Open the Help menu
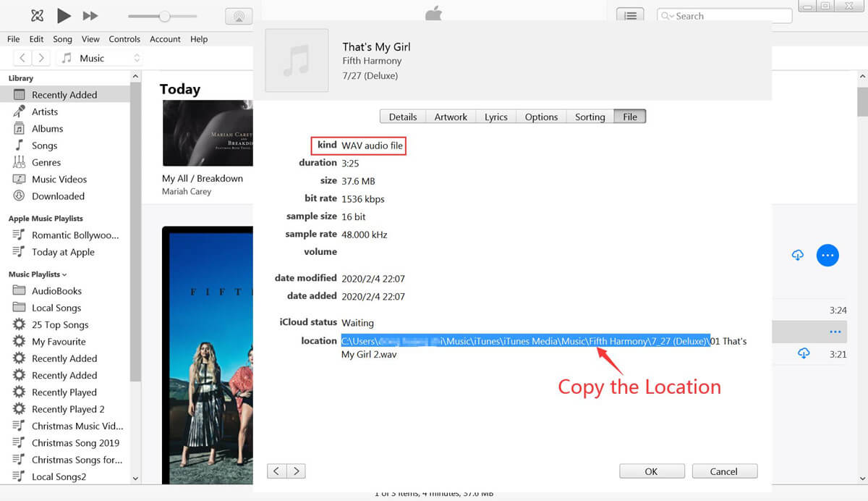Screen dimensions: 868x501 [x=199, y=39]
